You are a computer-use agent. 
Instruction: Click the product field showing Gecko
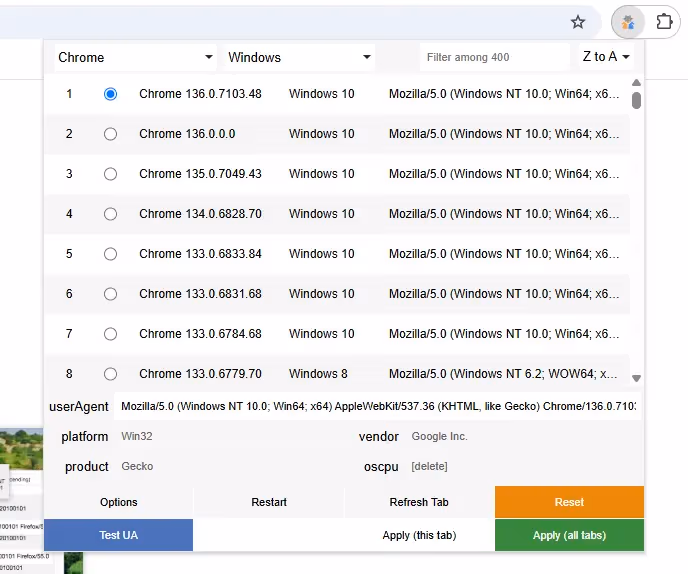(x=233, y=466)
